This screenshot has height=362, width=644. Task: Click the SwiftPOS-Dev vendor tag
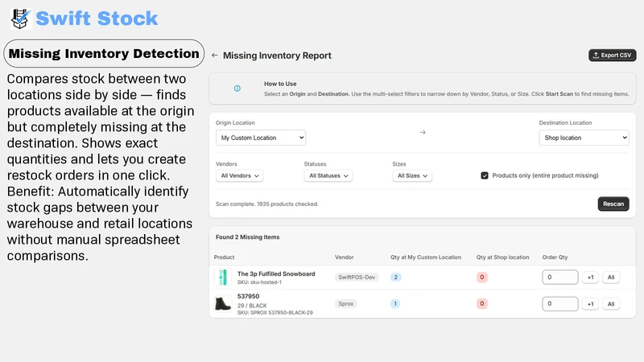(x=357, y=278)
